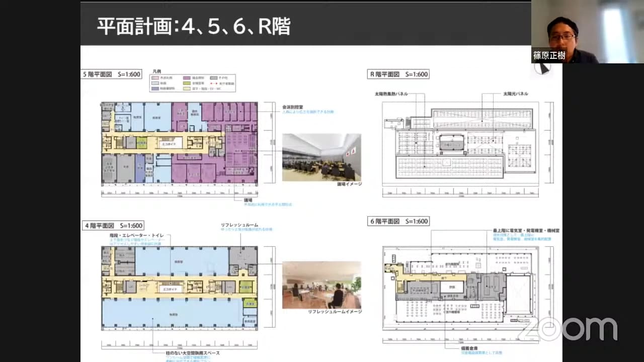
Task: Click the 議場 annotation below 5F plan
Action: [248, 199]
